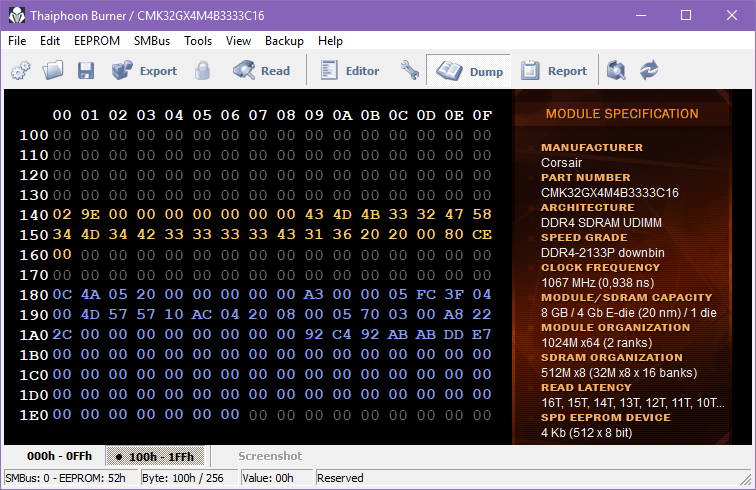Open the Report view button
Image resolution: width=756 pixels, height=490 pixels.
[554, 70]
